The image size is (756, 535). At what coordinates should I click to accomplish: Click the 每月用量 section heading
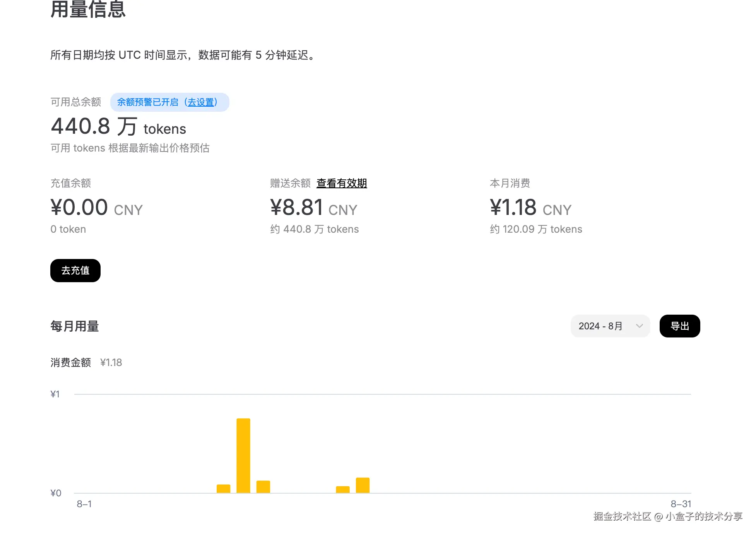click(x=75, y=326)
